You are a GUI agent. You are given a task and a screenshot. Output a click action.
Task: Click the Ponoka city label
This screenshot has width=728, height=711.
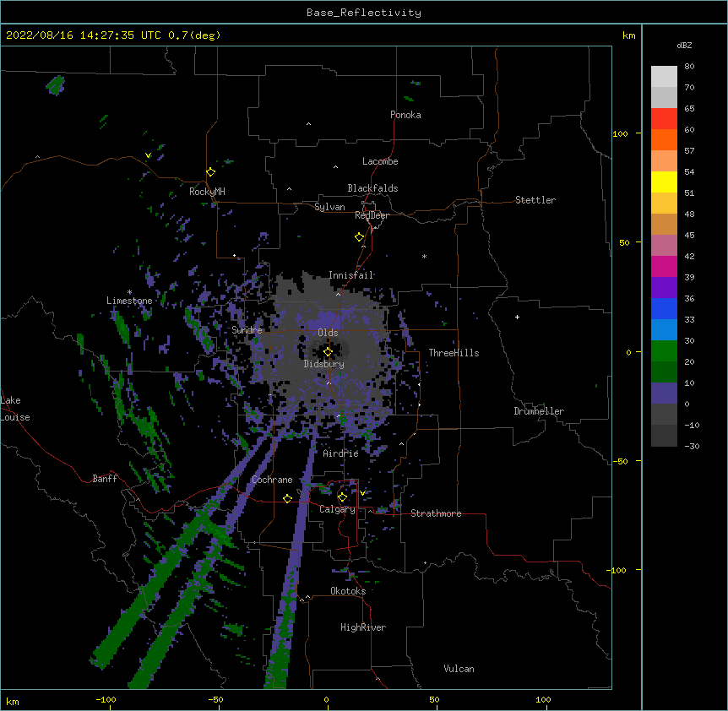pos(405,115)
